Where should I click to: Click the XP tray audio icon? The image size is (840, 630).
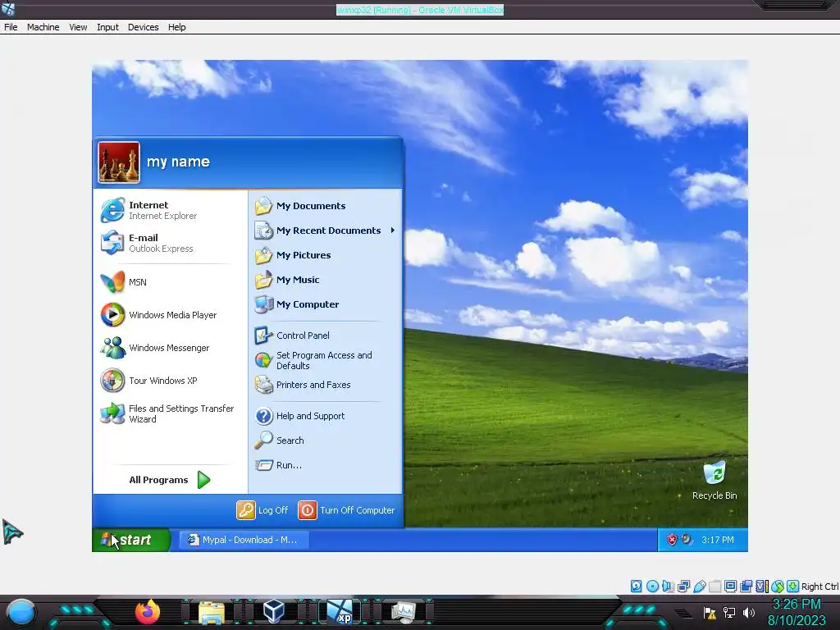click(x=687, y=540)
